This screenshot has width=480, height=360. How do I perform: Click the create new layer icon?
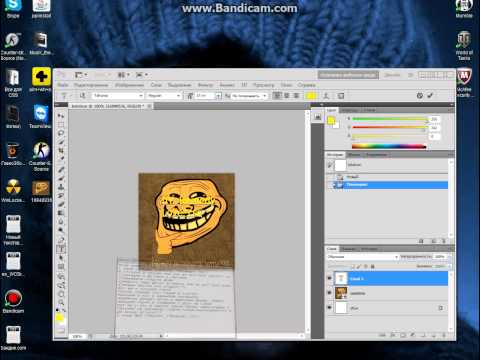[x=434, y=335]
